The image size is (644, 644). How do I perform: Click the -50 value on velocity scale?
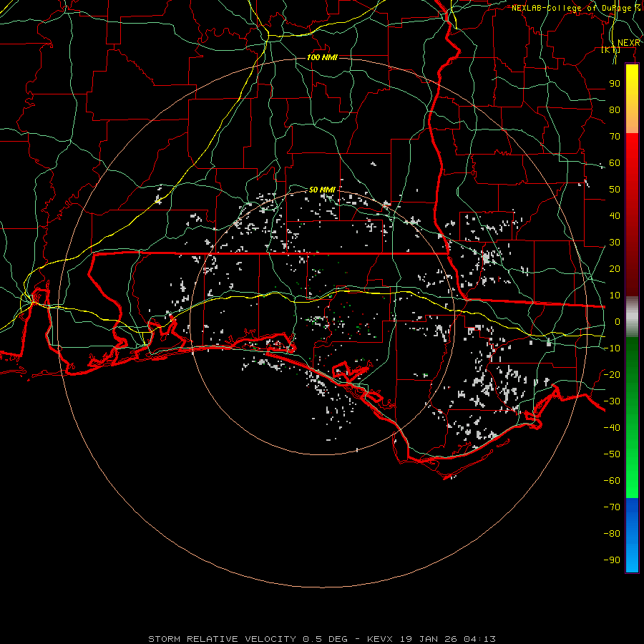612,454
